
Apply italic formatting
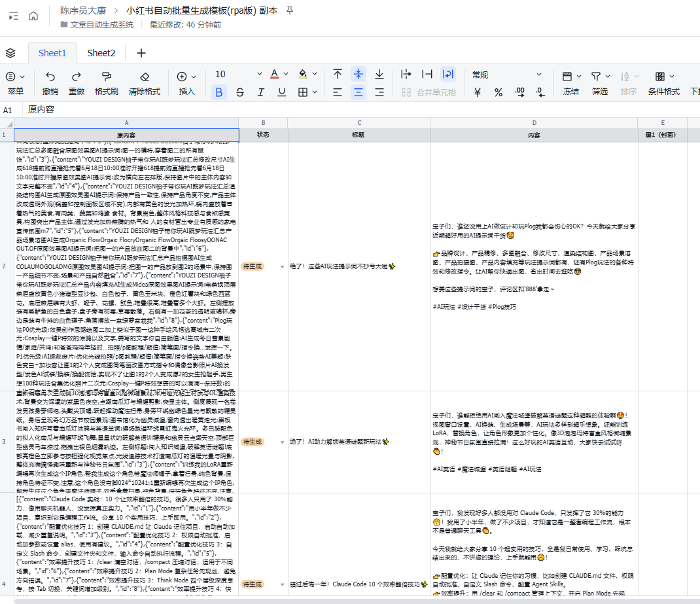[261, 92]
